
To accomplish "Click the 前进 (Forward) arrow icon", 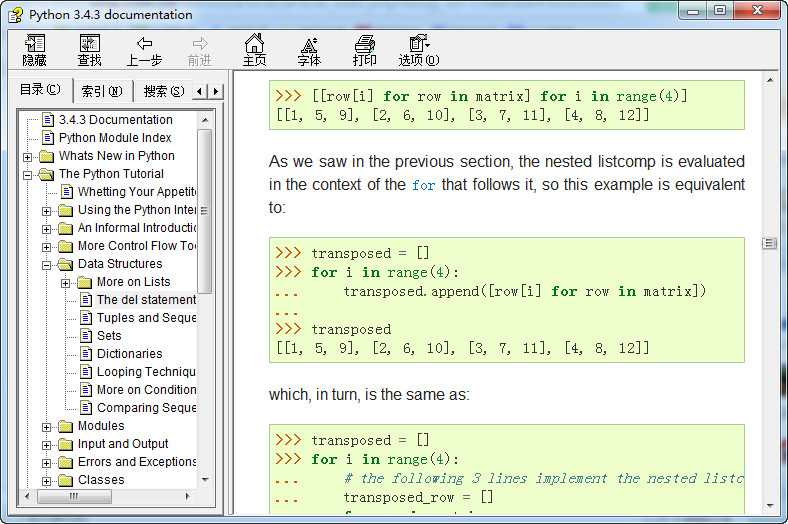I will coord(200,43).
